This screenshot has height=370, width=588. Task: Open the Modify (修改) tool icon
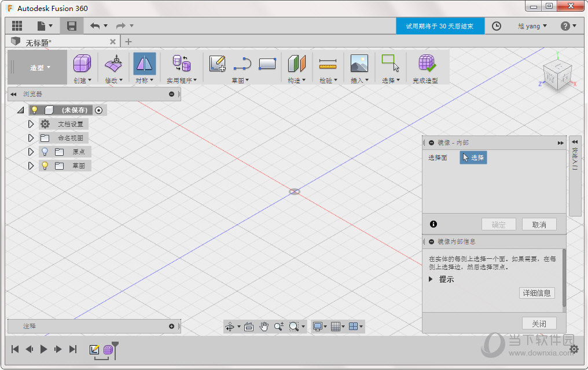[x=113, y=64]
